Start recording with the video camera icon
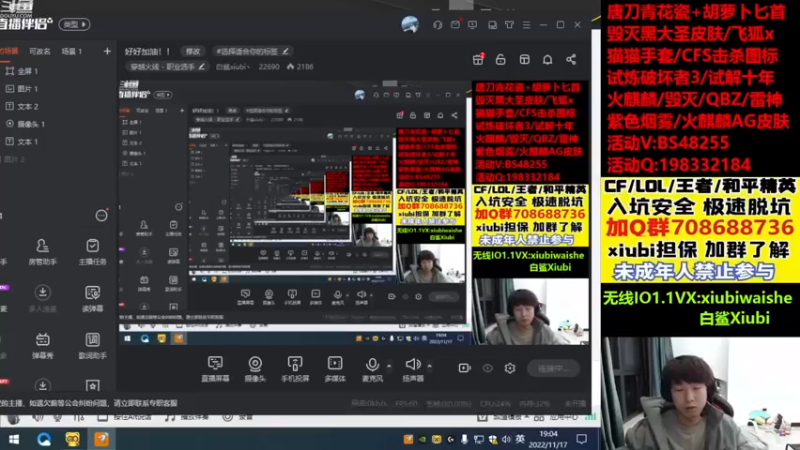Viewport: 800px width, 450px height. point(464,368)
